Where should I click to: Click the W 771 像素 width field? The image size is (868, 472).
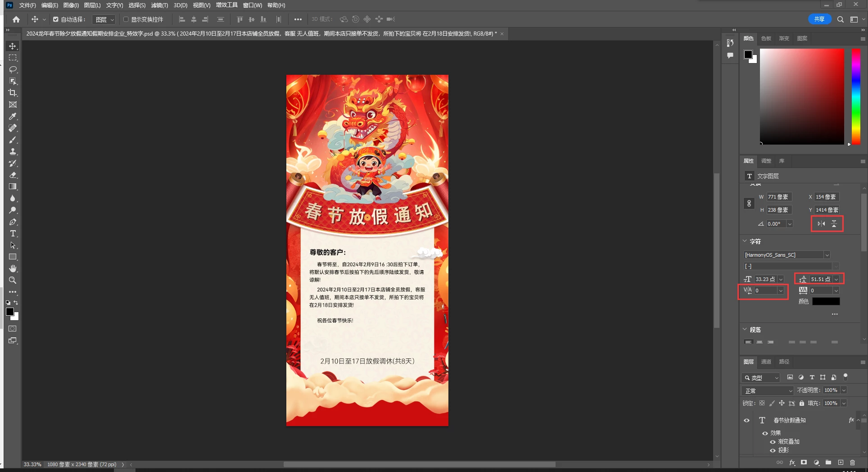pyautogui.click(x=779, y=197)
